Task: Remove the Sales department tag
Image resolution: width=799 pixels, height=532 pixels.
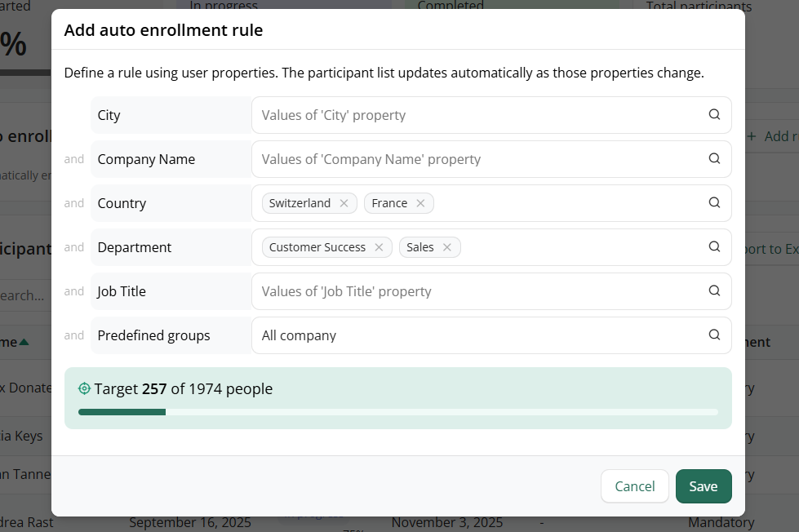Action: 447,247
